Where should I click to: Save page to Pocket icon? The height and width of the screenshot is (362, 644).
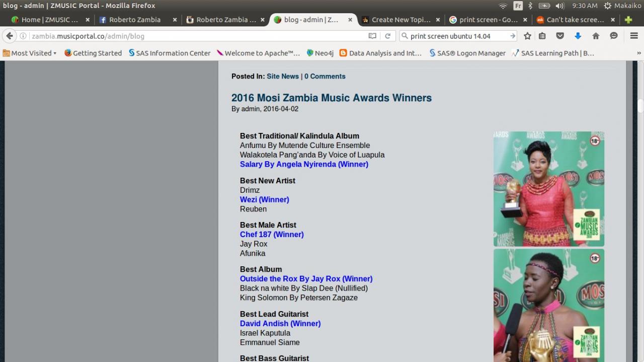pos(559,36)
